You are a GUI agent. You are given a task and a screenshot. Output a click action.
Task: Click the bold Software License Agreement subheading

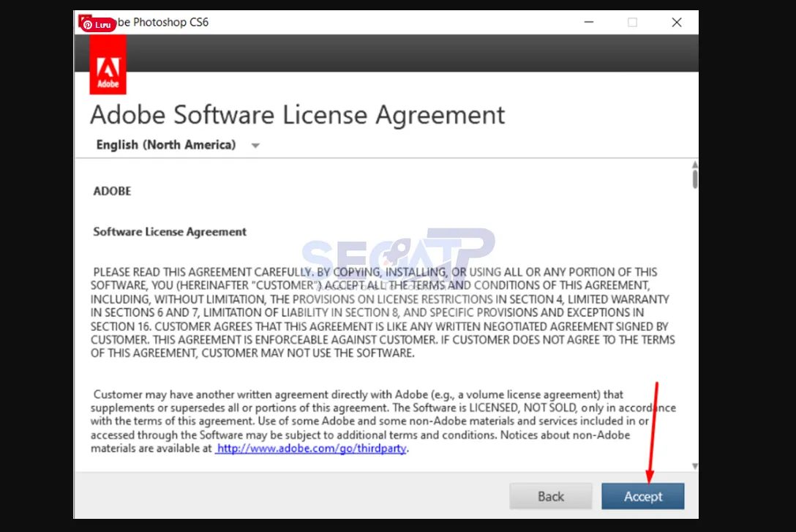coord(170,232)
